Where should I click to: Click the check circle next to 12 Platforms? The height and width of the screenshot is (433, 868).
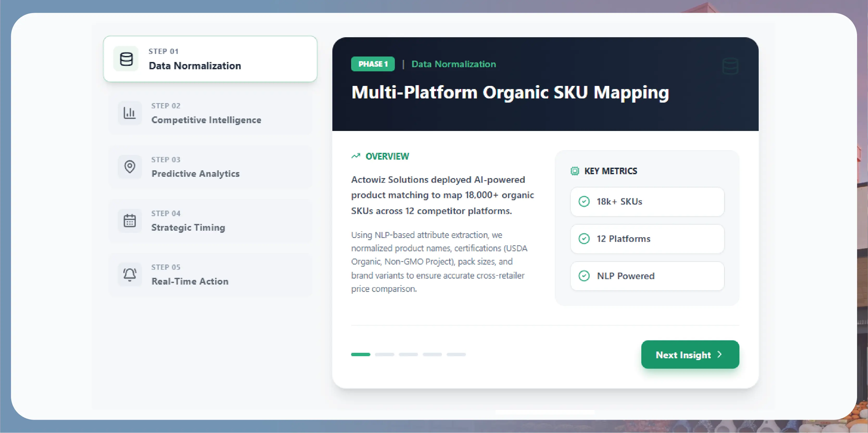[x=584, y=239]
